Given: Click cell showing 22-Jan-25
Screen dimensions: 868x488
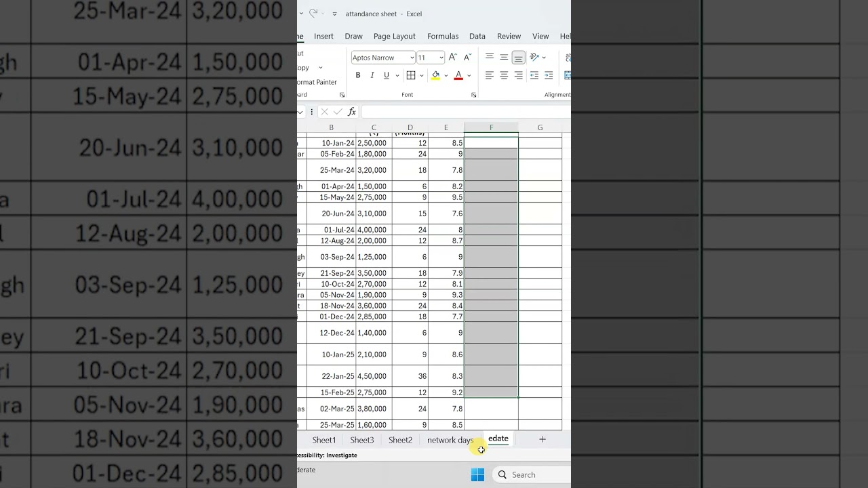Looking at the screenshot, I should point(331,376).
